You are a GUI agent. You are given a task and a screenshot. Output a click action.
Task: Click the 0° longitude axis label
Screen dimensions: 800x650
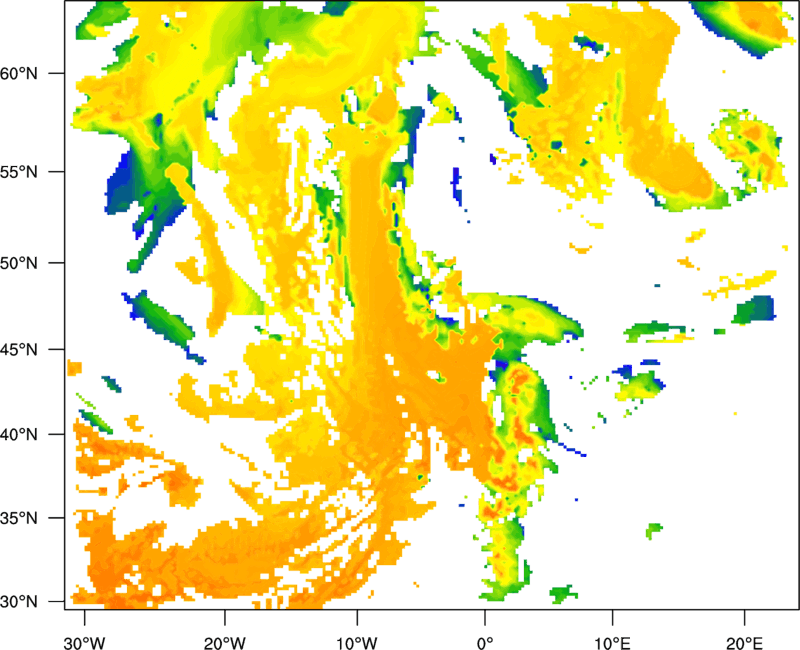click(x=485, y=643)
